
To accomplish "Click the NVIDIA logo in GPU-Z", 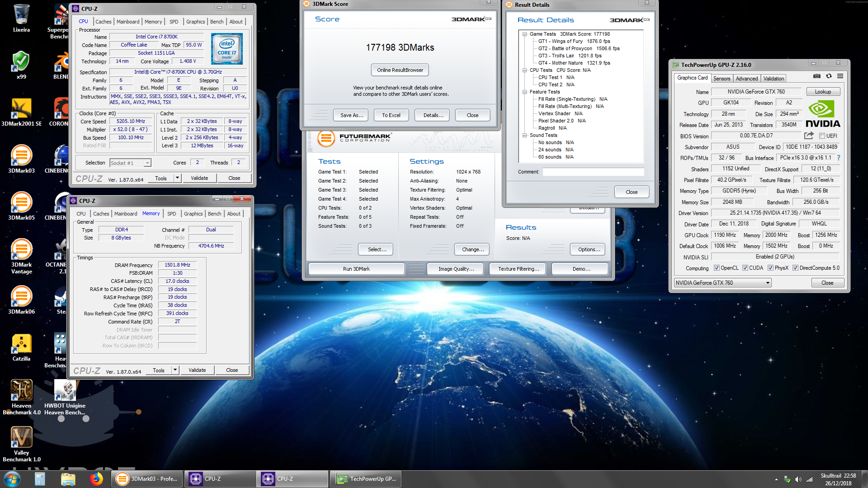I will (x=823, y=114).
